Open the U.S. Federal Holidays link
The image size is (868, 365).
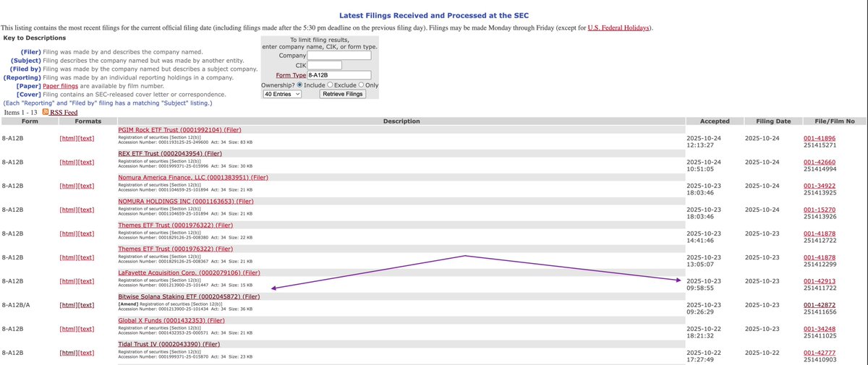point(618,27)
